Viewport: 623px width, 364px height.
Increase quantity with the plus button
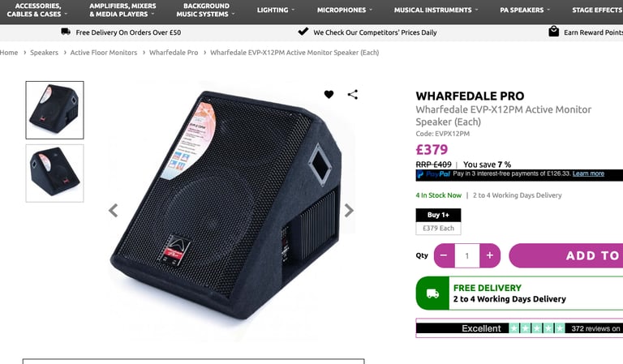[x=490, y=255]
